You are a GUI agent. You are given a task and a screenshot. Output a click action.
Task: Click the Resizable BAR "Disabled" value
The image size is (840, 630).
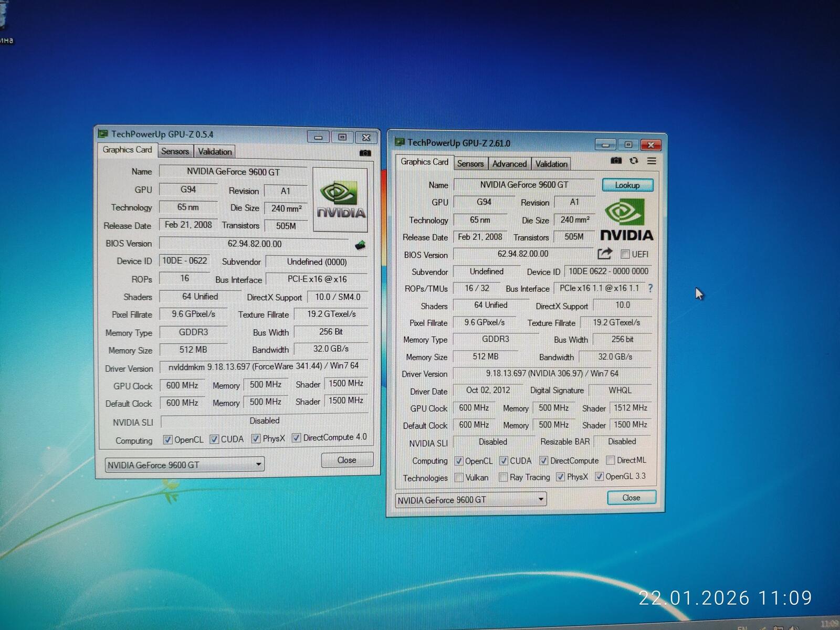(622, 442)
